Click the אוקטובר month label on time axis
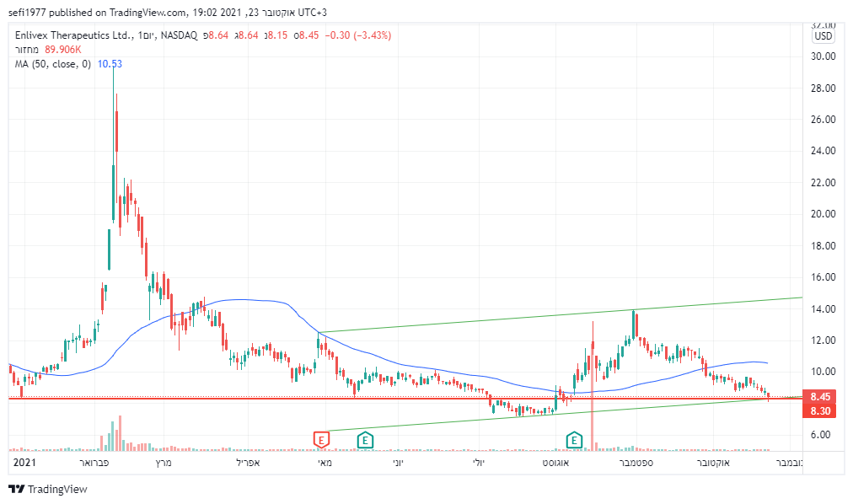Viewport: 853px width, 504px height. tap(714, 463)
